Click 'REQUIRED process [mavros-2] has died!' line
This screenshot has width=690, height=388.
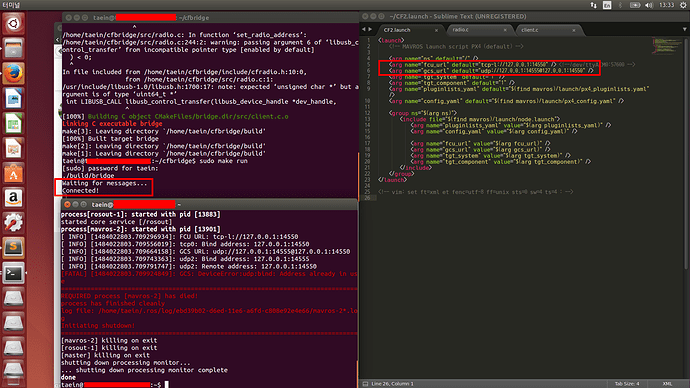pos(129,296)
